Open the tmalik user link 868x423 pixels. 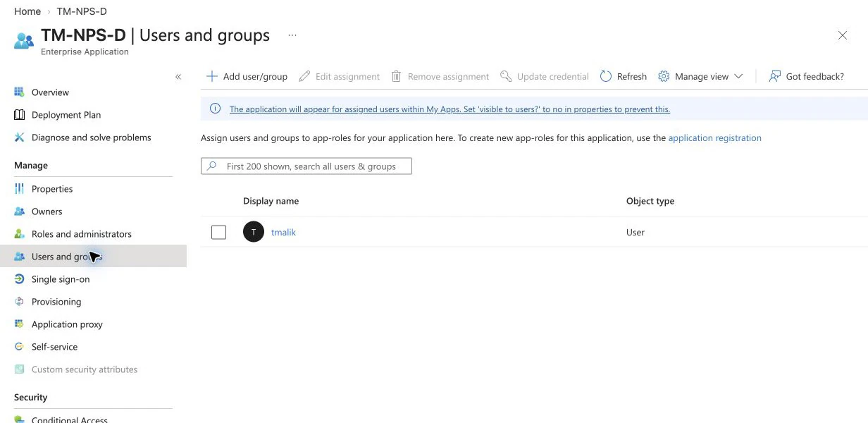283,232
